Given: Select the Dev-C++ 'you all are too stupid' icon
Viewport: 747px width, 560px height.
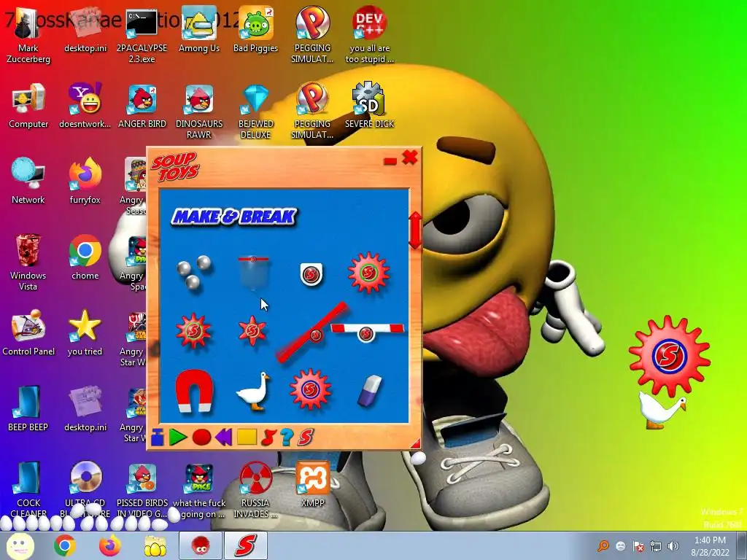Looking at the screenshot, I should (x=369, y=35).
